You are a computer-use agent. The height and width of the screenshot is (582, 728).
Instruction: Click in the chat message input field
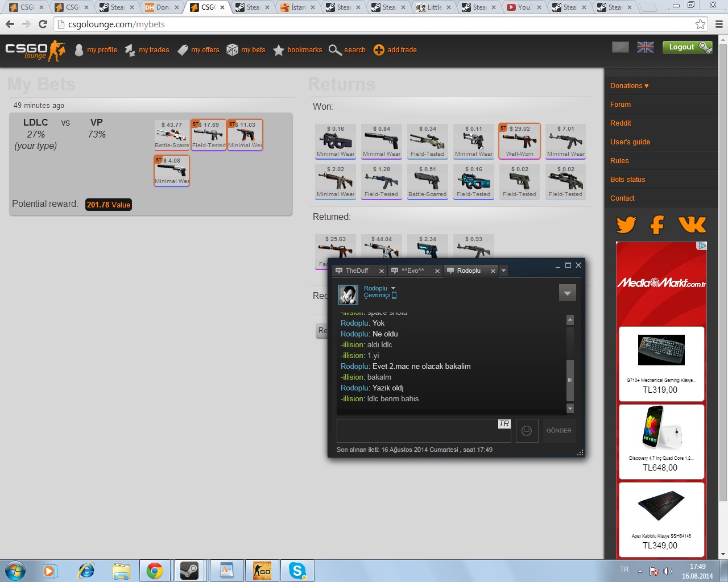tap(424, 430)
